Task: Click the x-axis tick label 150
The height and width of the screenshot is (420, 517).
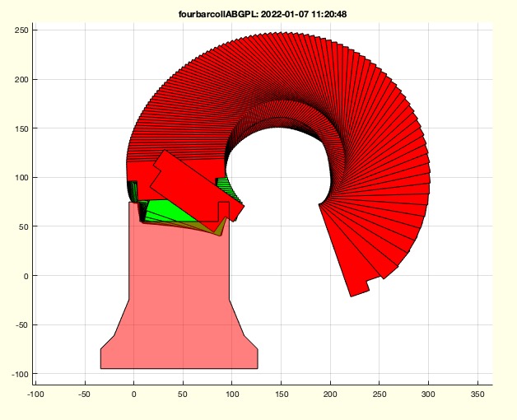Action: 281,394
